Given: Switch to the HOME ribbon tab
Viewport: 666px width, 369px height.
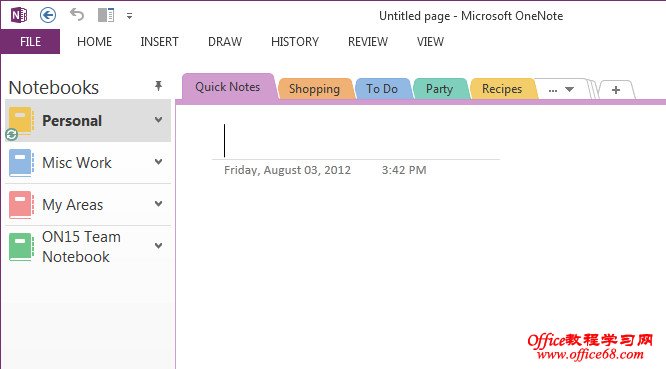Looking at the screenshot, I should [x=94, y=42].
